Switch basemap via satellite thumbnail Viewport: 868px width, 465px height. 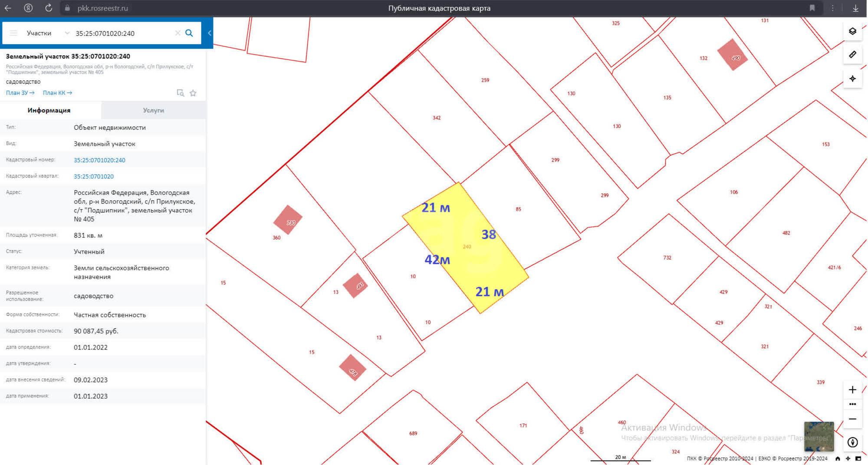coord(819,436)
